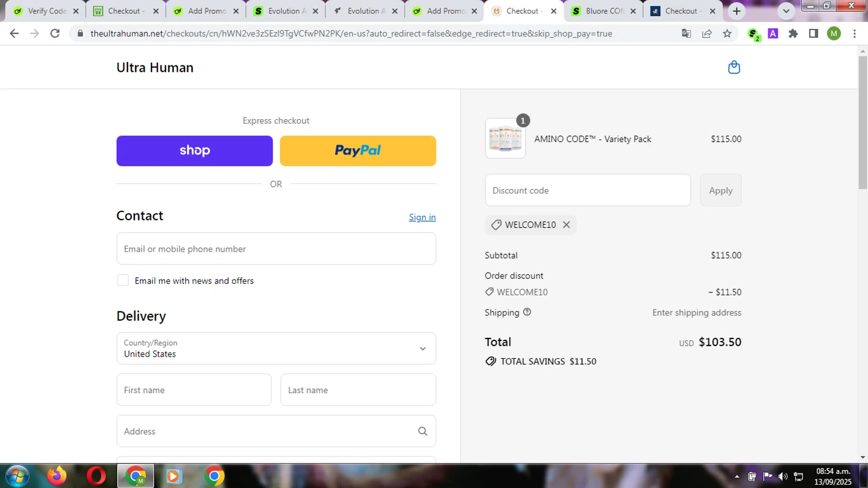Bookmark this page with star icon
This screenshot has height=488, width=868.
[x=727, y=34]
